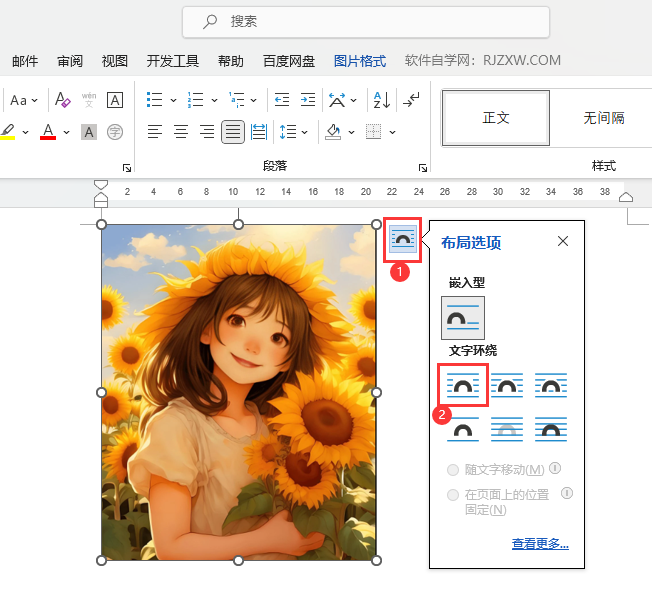Click the Sort (A-Z) icon

(381, 100)
